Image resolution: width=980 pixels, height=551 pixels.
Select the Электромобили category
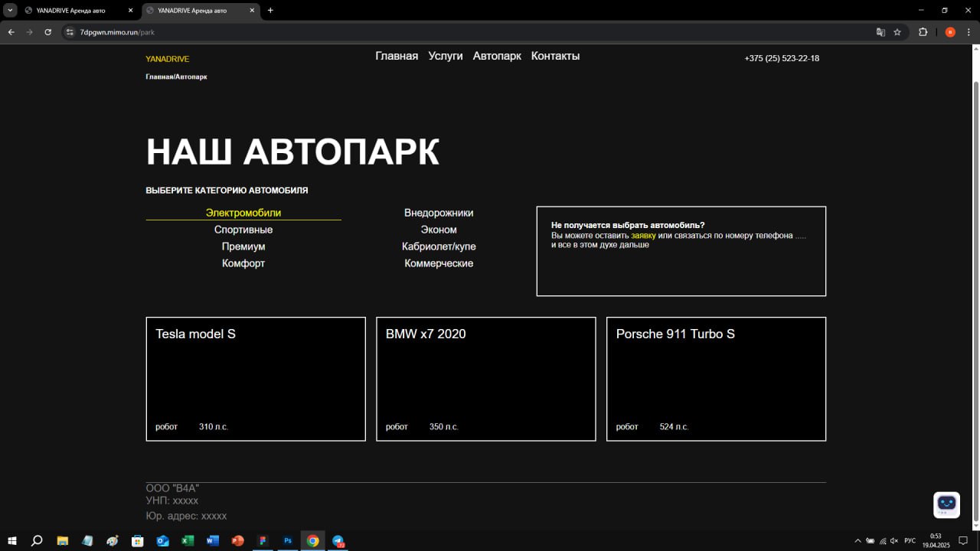(x=243, y=213)
